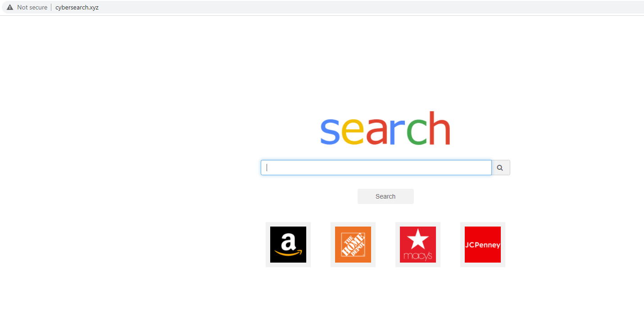Click the blue letter r in logo
The height and width of the screenshot is (327, 644).
[x=398, y=132]
